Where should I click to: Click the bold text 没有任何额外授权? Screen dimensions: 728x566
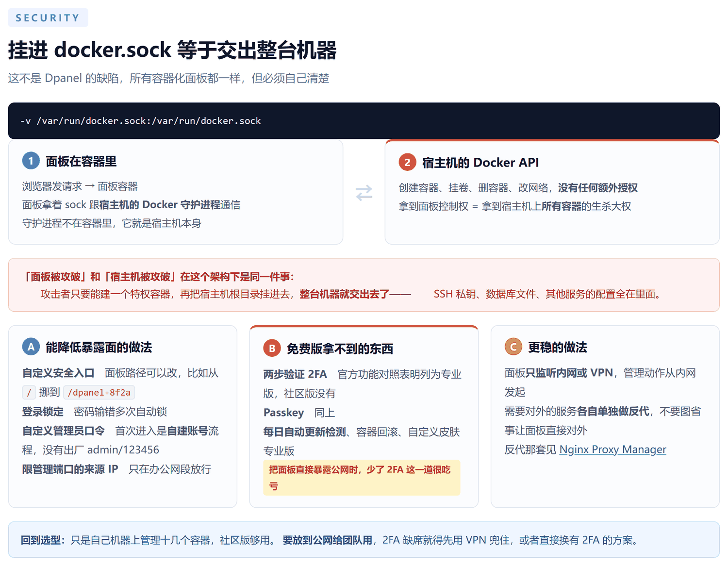598,188
